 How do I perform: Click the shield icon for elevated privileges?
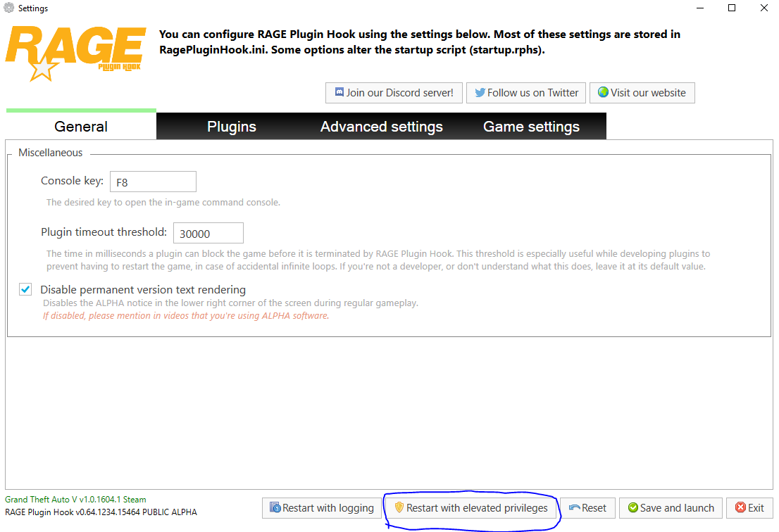click(x=399, y=507)
